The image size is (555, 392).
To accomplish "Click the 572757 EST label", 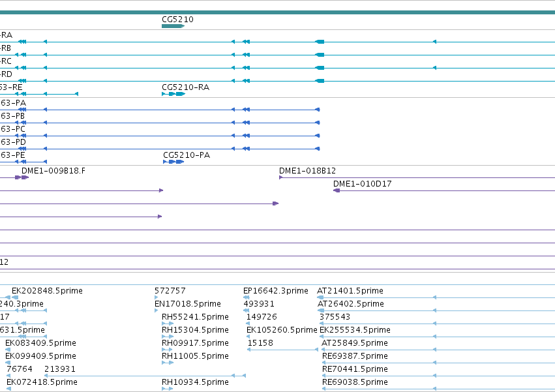I will [x=170, y=291].
